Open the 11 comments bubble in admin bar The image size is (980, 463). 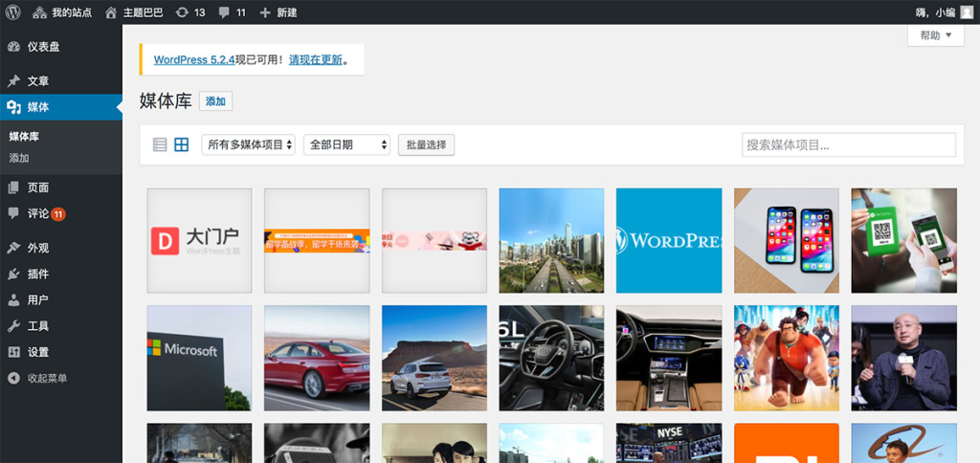point(232,11)
